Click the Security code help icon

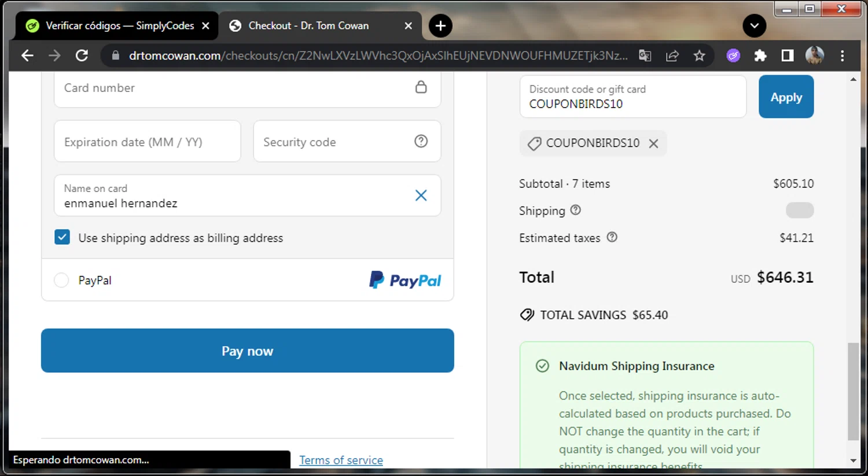421,141
